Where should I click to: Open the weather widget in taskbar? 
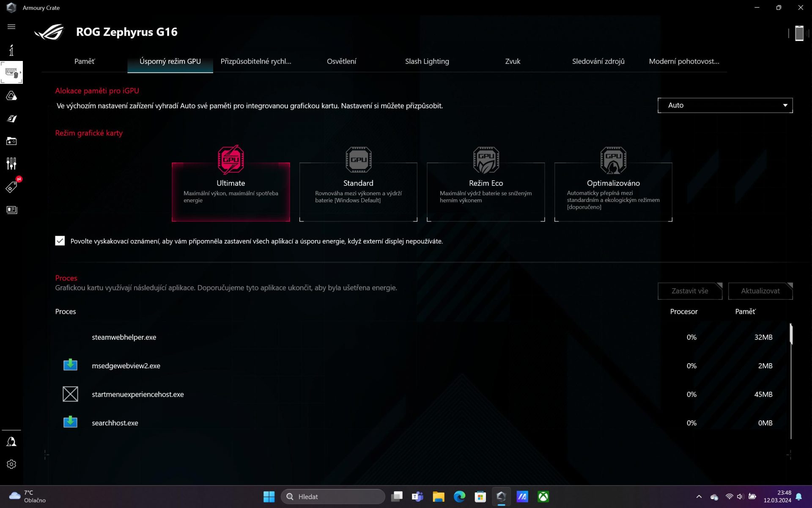coord(27,497)
